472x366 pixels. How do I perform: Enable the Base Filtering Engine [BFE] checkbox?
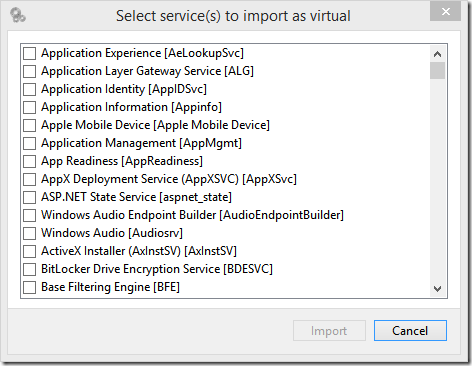click(29, 287)
